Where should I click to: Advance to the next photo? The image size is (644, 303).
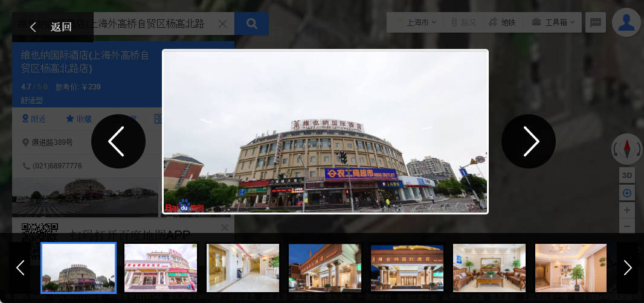(529, 141)
